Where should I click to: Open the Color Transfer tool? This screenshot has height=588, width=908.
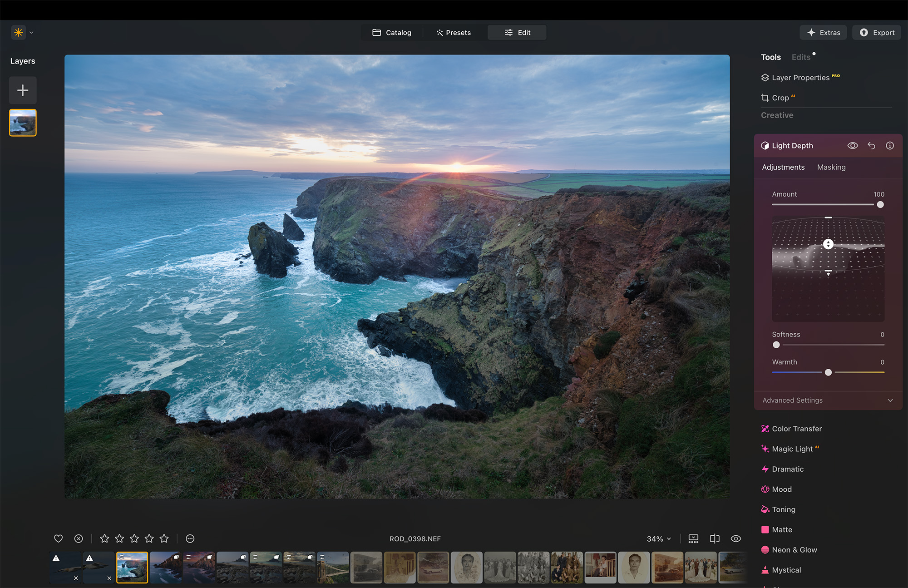pos(797,428)
